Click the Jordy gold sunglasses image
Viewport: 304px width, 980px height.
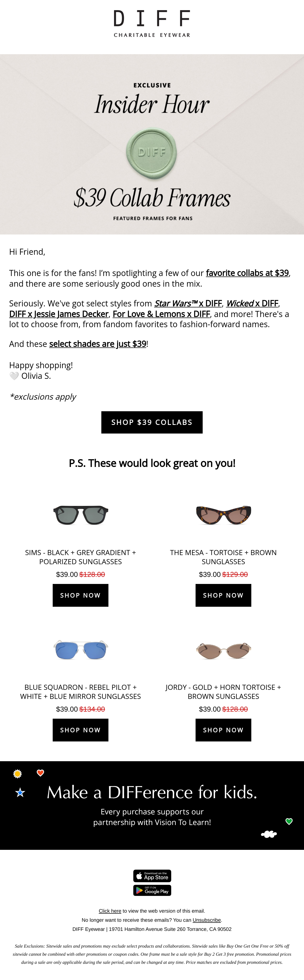[223, 649]
